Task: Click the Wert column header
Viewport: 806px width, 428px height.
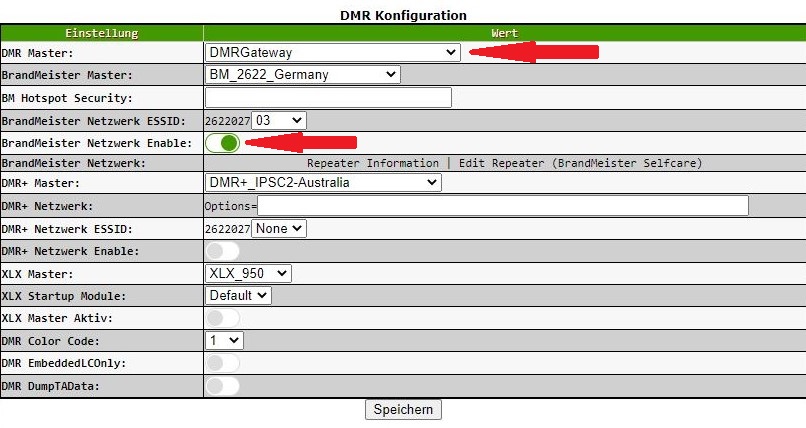Action: click(x=504, y=33)
